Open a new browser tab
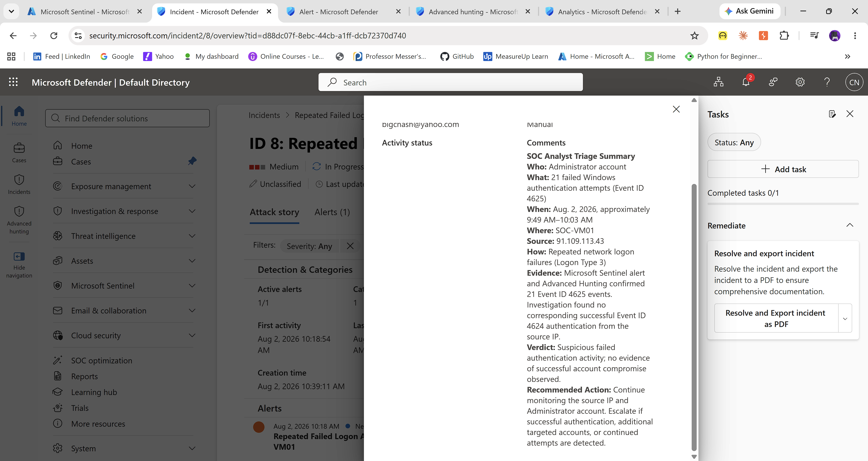868x461 pixels. (678, 12)
